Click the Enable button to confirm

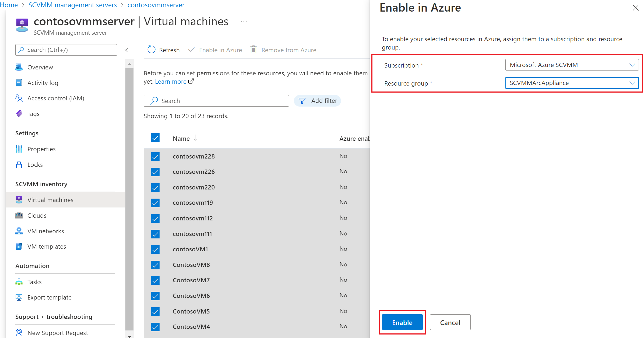point(403,322)
